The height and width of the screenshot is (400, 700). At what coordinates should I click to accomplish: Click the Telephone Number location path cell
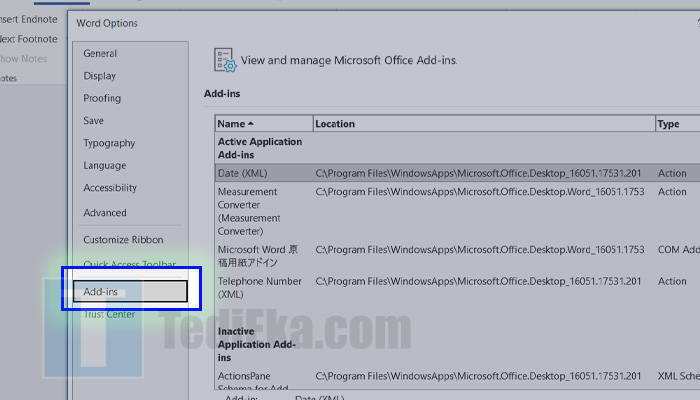pyautogui.click(x=478, y=281)
